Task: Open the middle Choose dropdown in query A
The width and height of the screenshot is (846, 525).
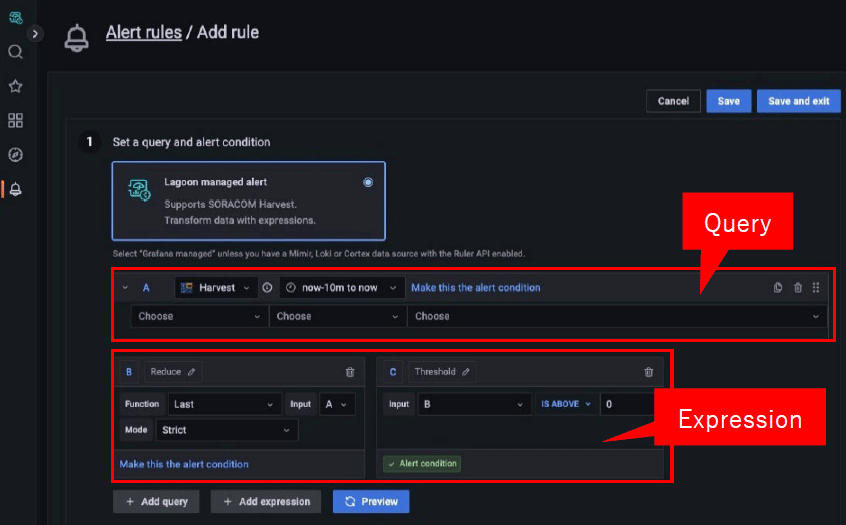Action: coord(337,316)
